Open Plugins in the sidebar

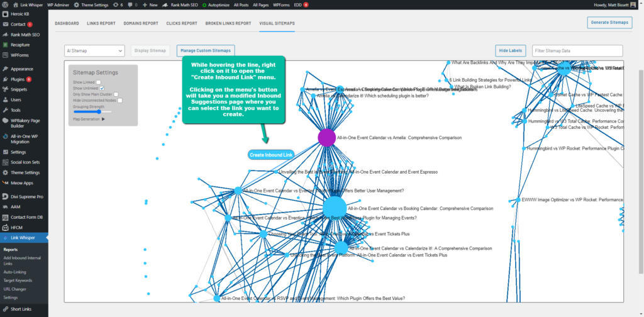tap(17, 79)
